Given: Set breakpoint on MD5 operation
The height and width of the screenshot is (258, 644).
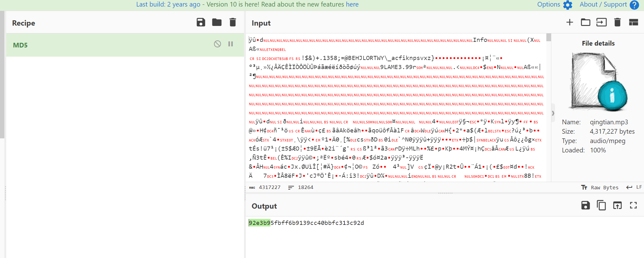Looking at the screenshot, I should [x=231, y=44].
